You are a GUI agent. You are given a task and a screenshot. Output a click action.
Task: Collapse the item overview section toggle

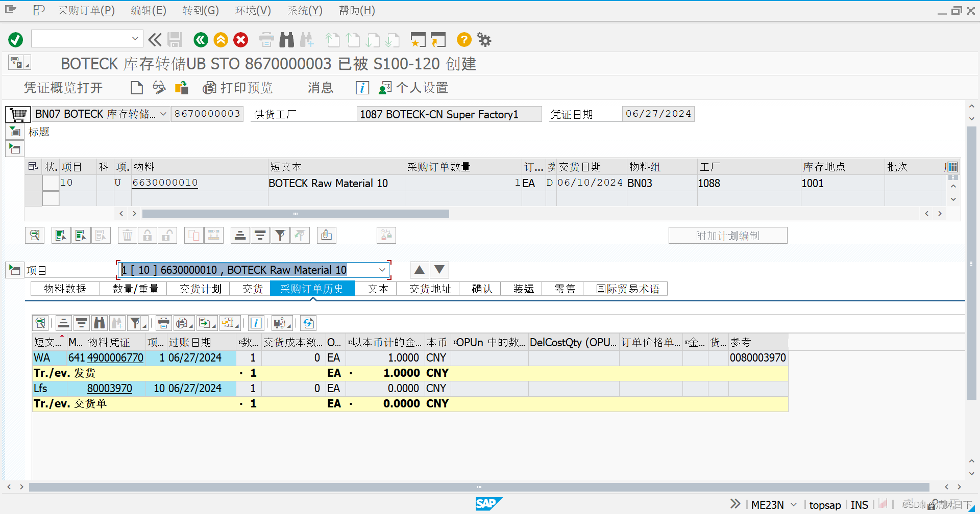pyautogui.click(x=15, y=149)
